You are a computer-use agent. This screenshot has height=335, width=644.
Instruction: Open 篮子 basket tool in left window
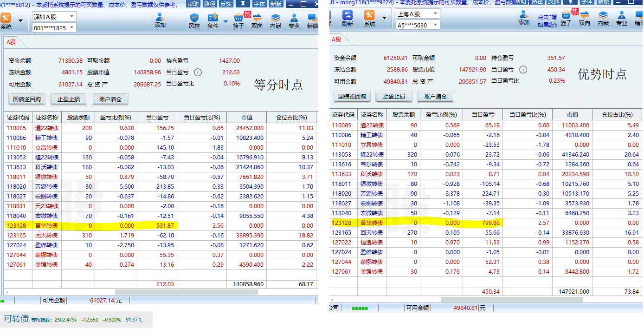[x=238, y=20]
